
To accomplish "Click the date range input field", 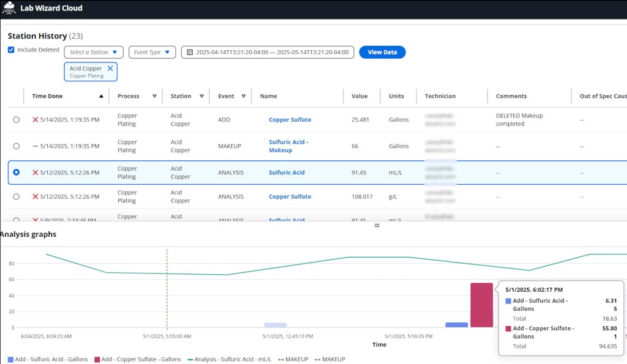I will coord(268,53).
